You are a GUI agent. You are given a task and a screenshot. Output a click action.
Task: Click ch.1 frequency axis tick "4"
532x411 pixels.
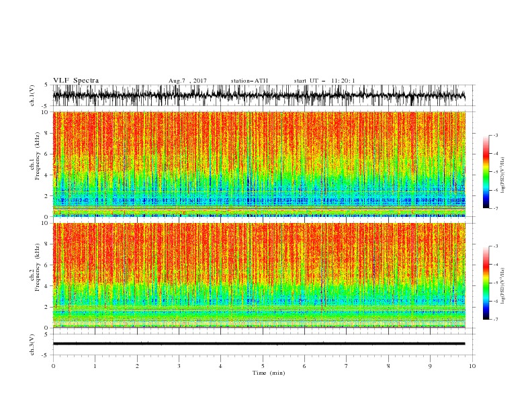46,175
